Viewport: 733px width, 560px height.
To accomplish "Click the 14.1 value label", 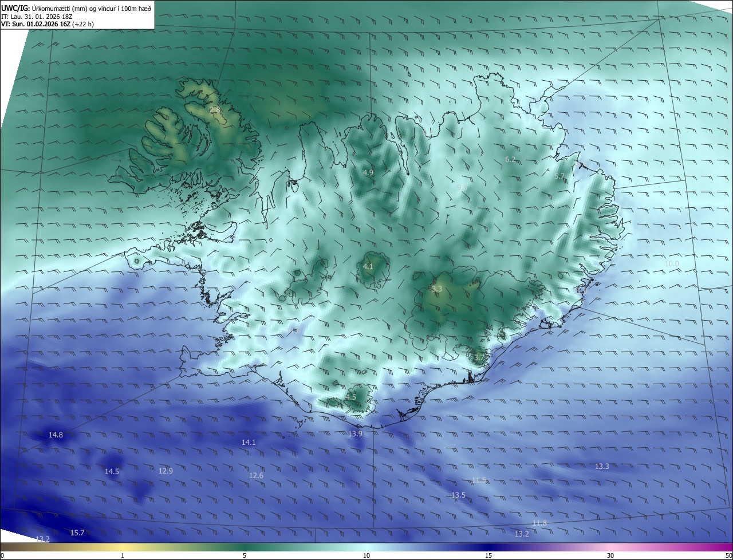I will pyautogui.click(x=249, y=443).
